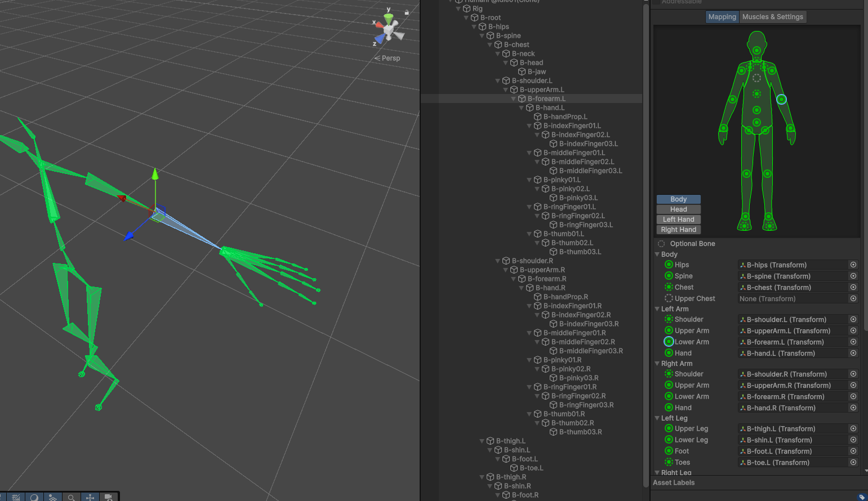Click the hierarchy panel vertical scrollbar
The image size is (868, 501).
point(646,242)
